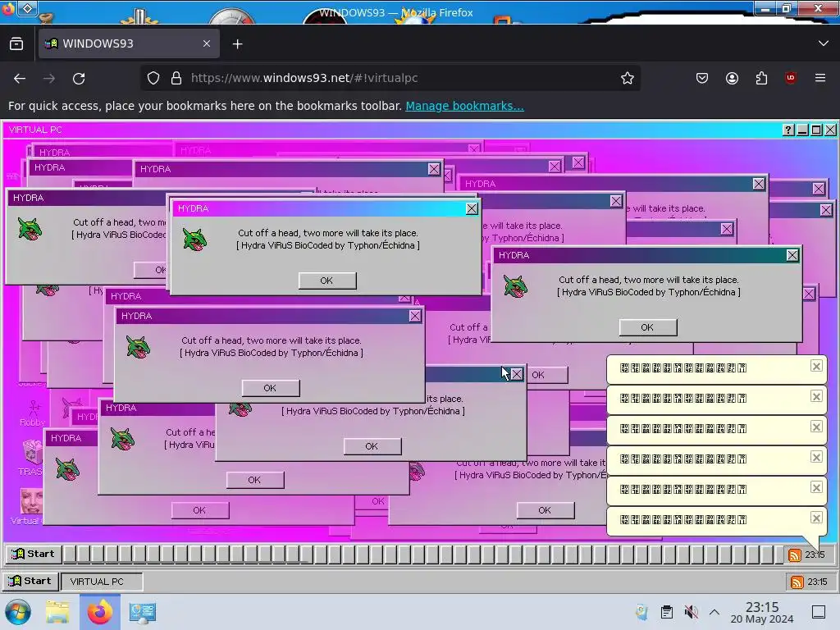Open the system clock and date
The image size is (840, 630).
coord(762,613)
